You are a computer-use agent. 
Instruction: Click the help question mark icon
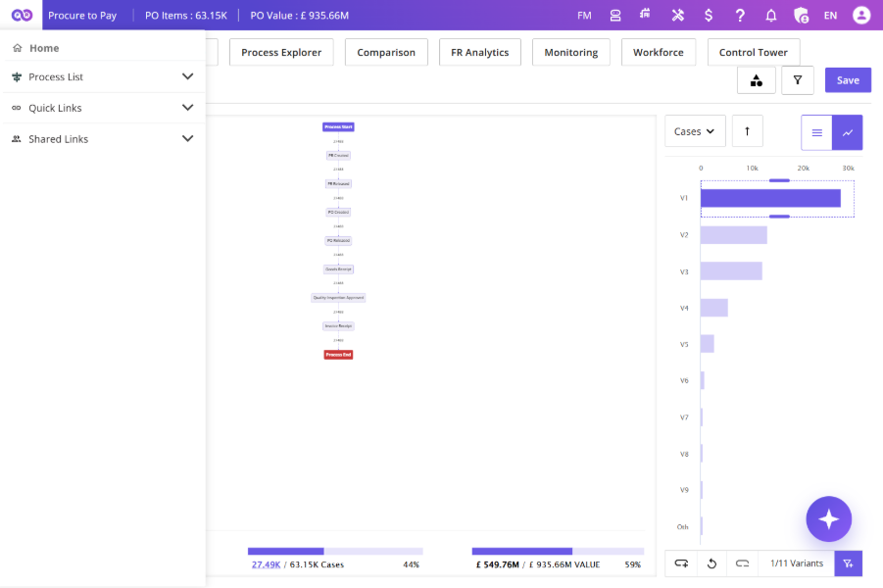tap(740, 16)
